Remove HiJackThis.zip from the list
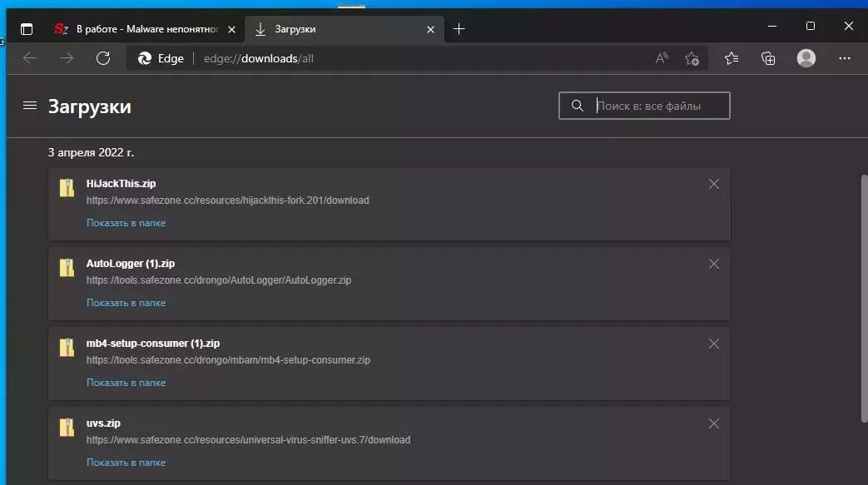 pos(714,184)
